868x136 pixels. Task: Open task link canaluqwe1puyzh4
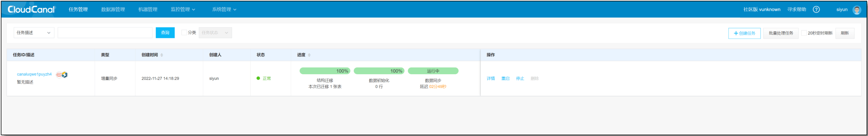34,74
